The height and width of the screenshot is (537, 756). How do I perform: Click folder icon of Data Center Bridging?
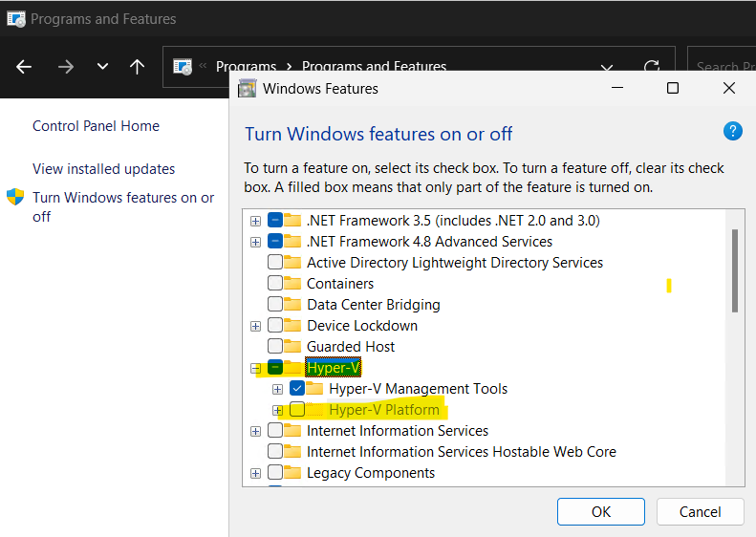pyautogui.click(x=292, y=304)
